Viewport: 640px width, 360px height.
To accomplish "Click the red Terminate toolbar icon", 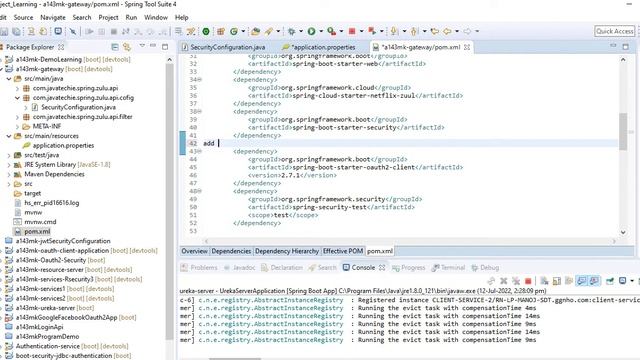I will [x=351, y=31].
